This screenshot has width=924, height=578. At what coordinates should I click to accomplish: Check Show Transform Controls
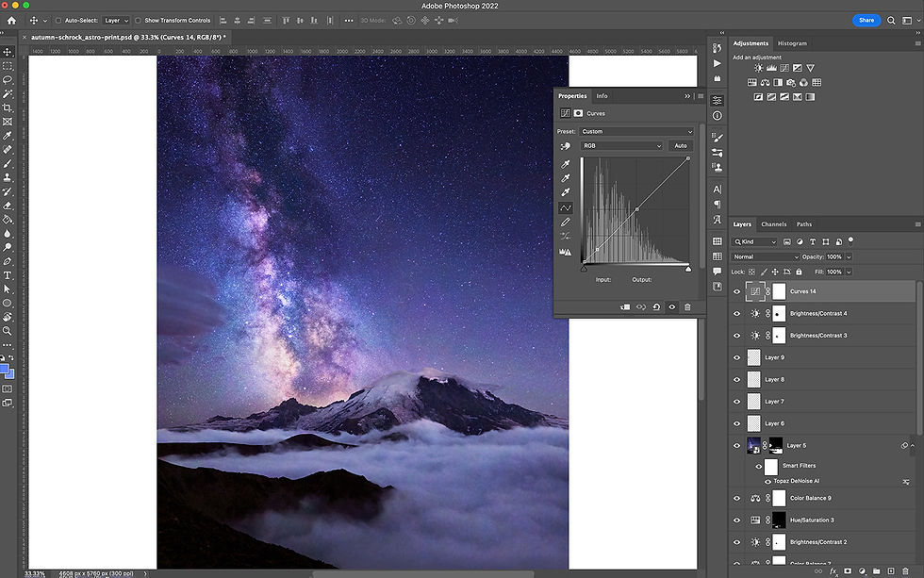point(138,20)
